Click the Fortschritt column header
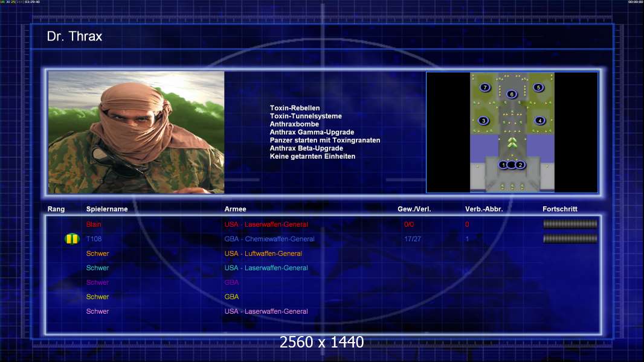Image resolution: width=644 pixels, height=362 pixels. pos(560,209)
